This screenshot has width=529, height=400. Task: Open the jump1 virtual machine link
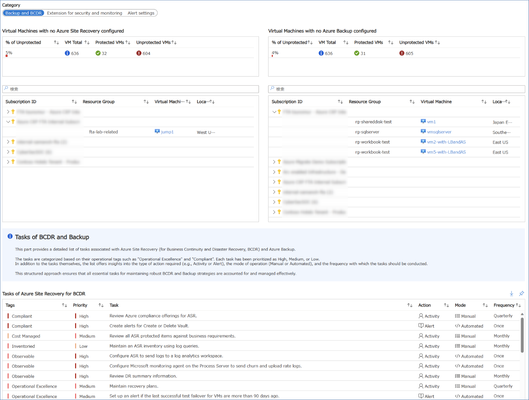click(167, 132)
